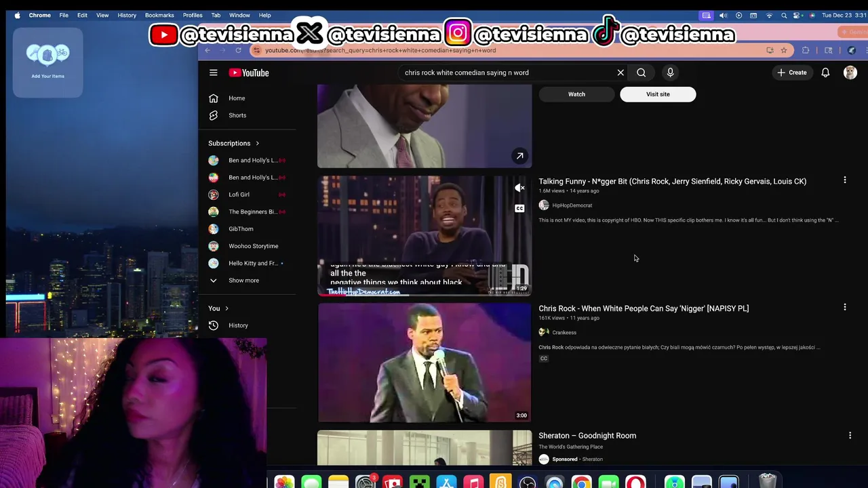View site information icon in address bar

(256, 50)
